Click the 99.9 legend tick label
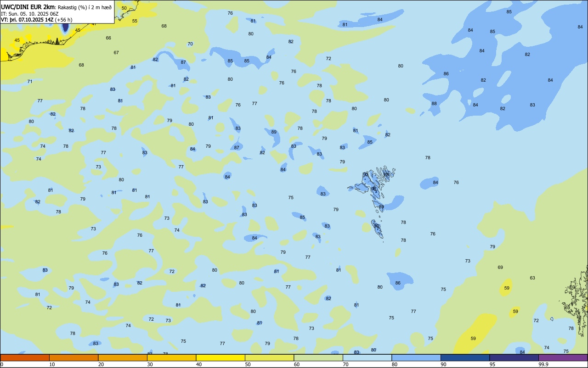The image size is (588, 368). [543, 364]
